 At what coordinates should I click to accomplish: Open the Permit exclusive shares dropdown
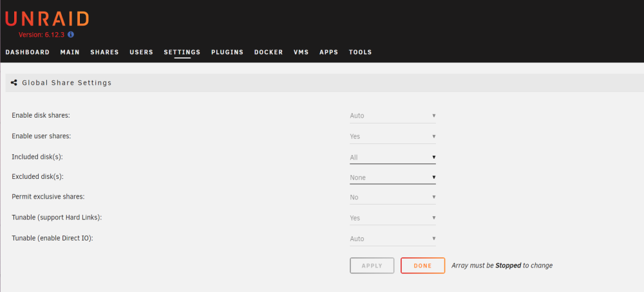(x=393, y=197)
